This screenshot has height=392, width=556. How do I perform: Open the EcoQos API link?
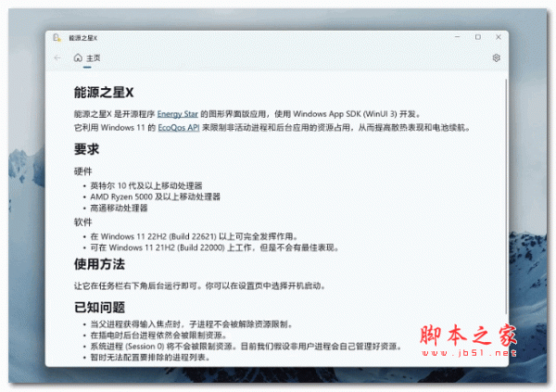coord(178,128)
